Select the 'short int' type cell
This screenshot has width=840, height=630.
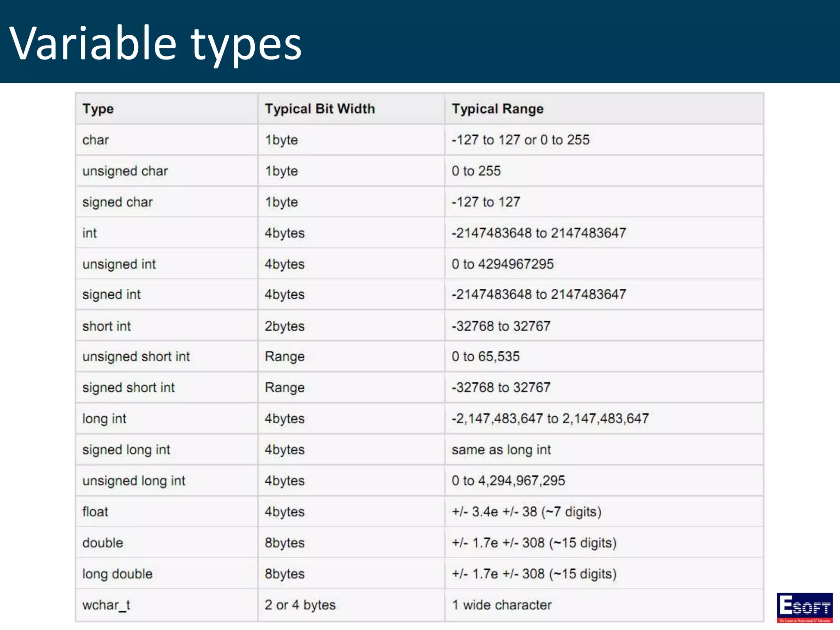tap(107, 326)
